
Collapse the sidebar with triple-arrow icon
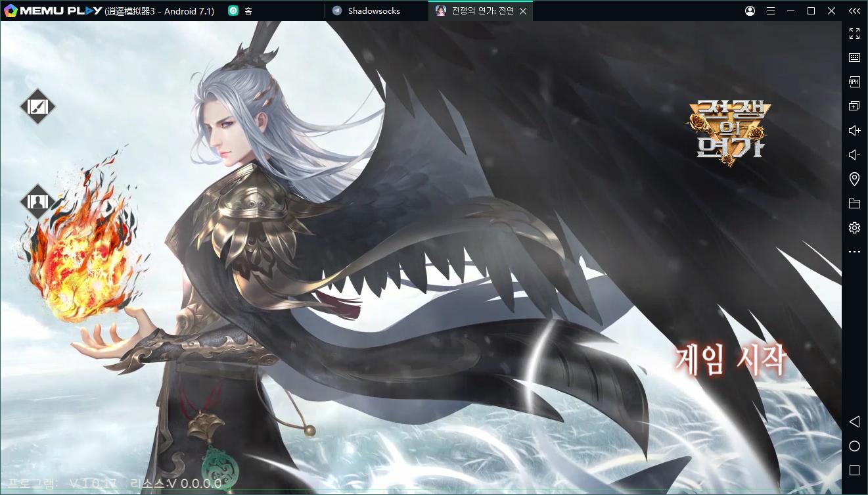[x=854, y=11]
